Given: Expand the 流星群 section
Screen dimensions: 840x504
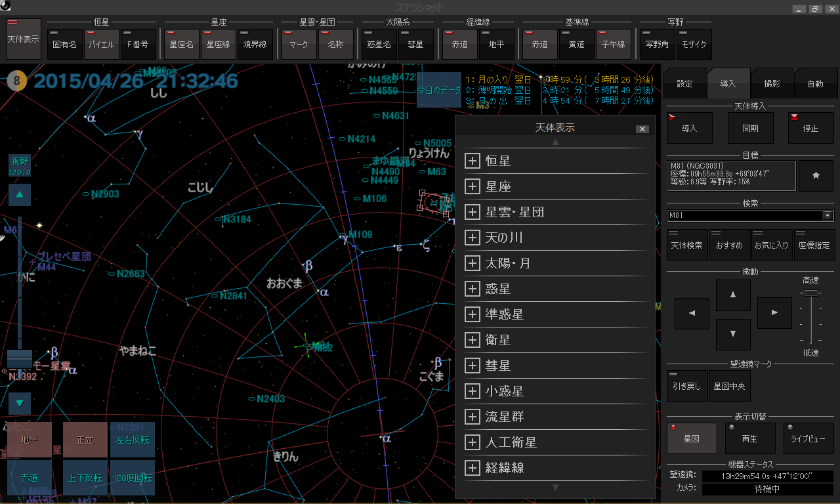Looking at the screenshot, I should click(472, 417).
